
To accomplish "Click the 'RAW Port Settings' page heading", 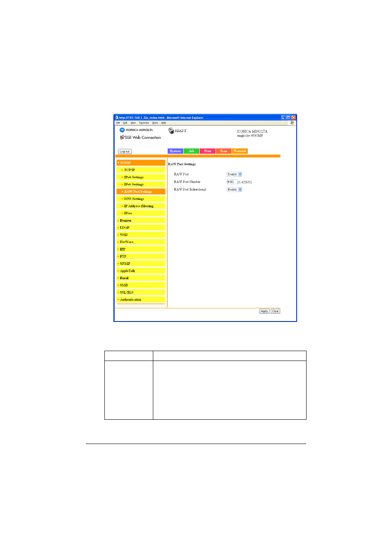I will pos(182,164).
